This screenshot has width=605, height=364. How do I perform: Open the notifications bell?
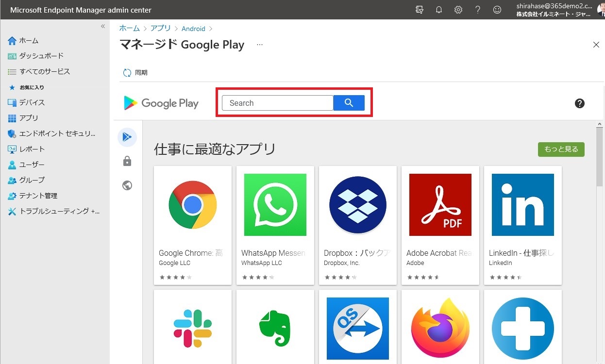[439, 10]
